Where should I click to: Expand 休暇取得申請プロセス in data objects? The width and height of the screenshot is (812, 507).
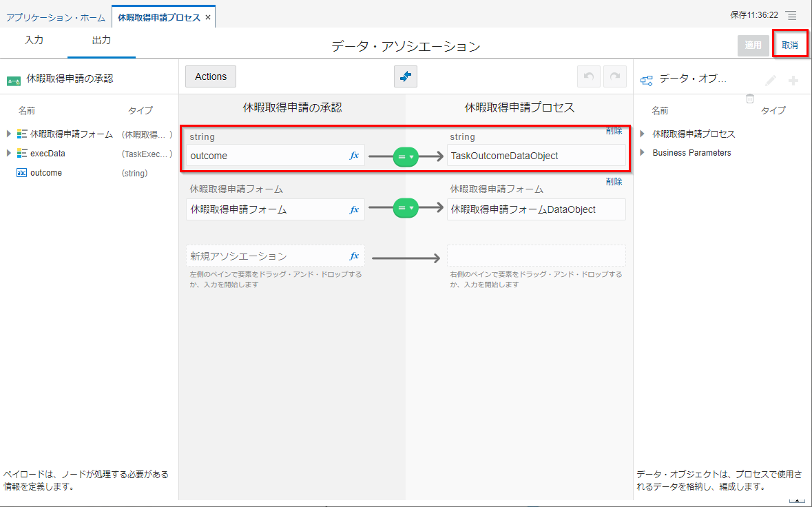tap(643, 134)
